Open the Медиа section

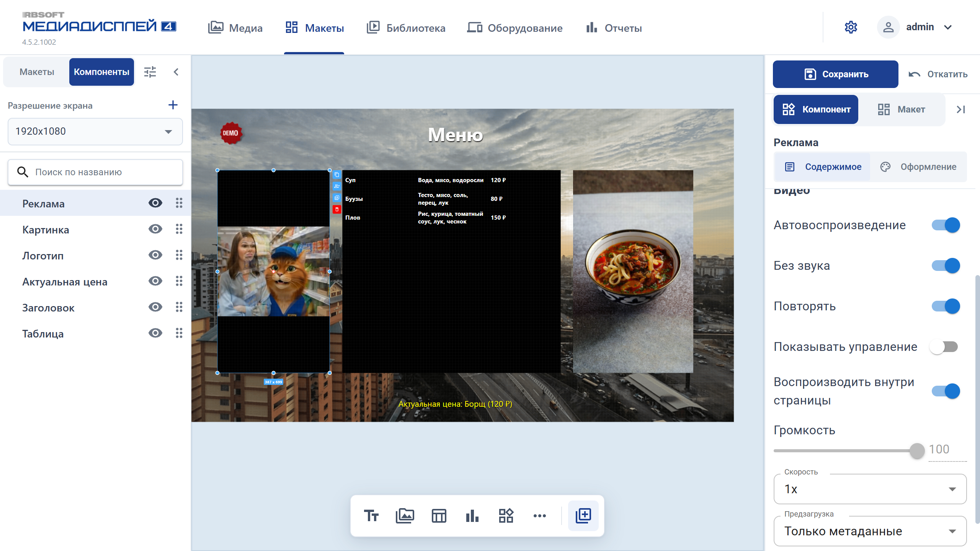[x=235, y=28]
